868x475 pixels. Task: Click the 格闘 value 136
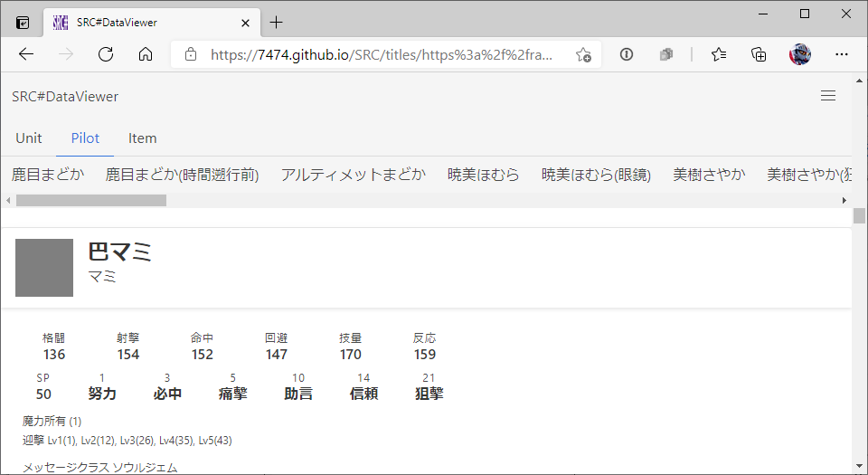click(x=54, y=355)
